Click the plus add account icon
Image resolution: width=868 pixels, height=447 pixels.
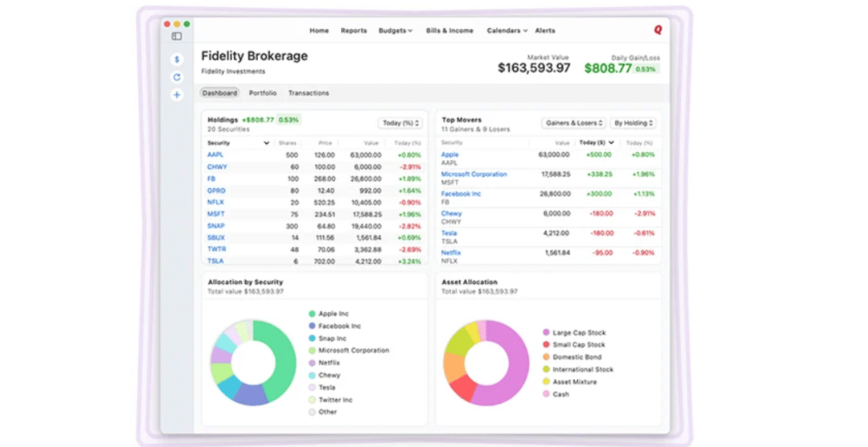coord(177,95)
